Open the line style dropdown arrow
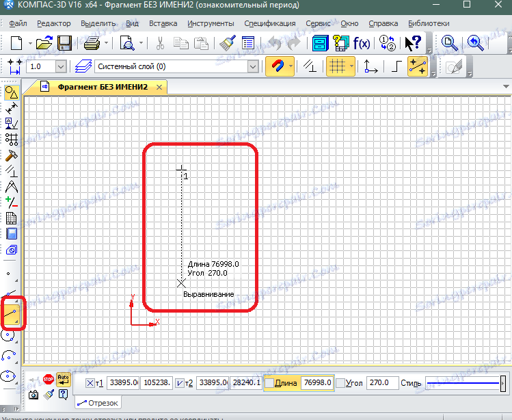The height and width of the screenshot is (420, 512). [x=503, y=383]
